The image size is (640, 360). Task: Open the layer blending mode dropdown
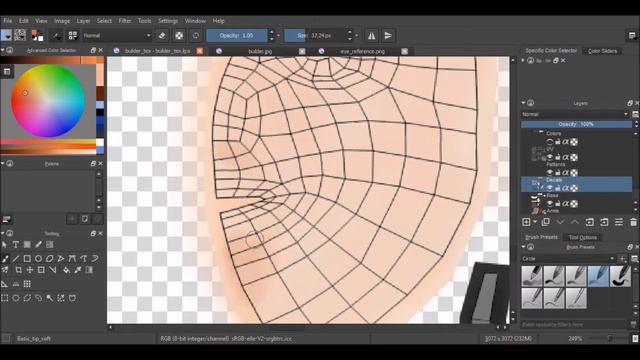(576, 114)
